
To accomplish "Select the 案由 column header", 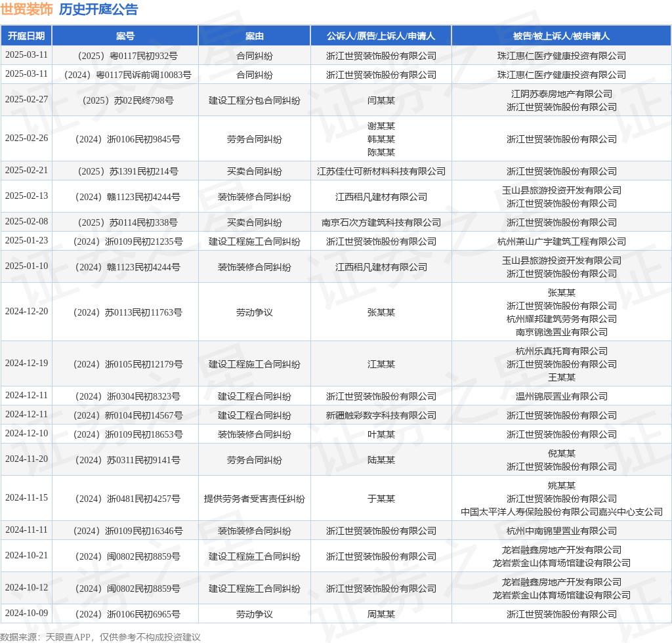I will [254, 36].
